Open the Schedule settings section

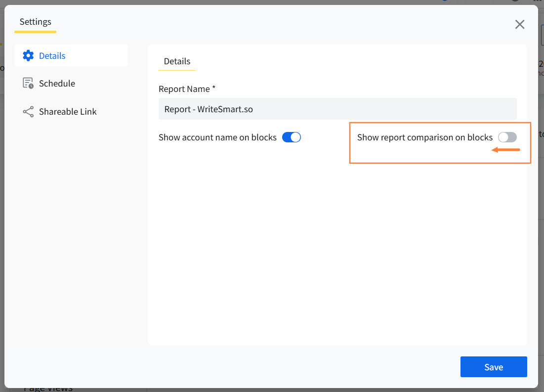click(x=57, y=84)
